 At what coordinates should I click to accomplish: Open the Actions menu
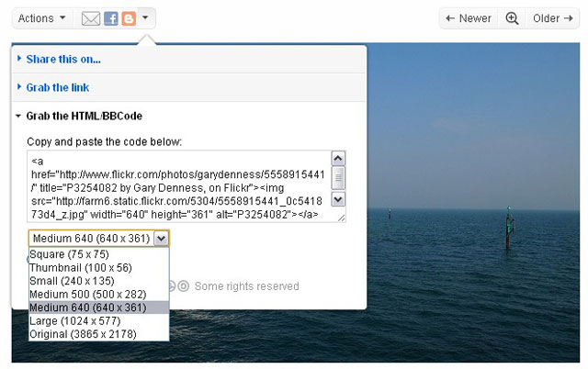(x=42, y=18)
